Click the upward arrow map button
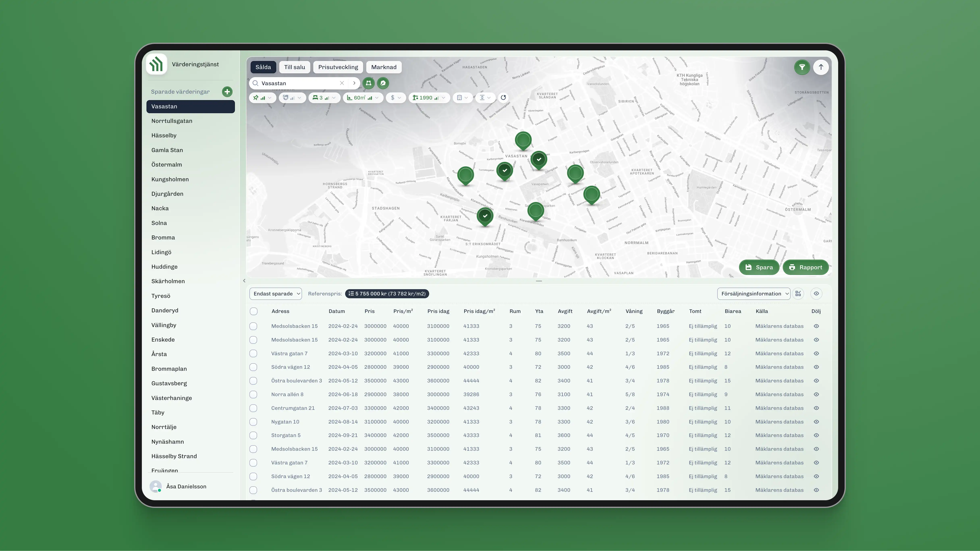 click(821, 67)
